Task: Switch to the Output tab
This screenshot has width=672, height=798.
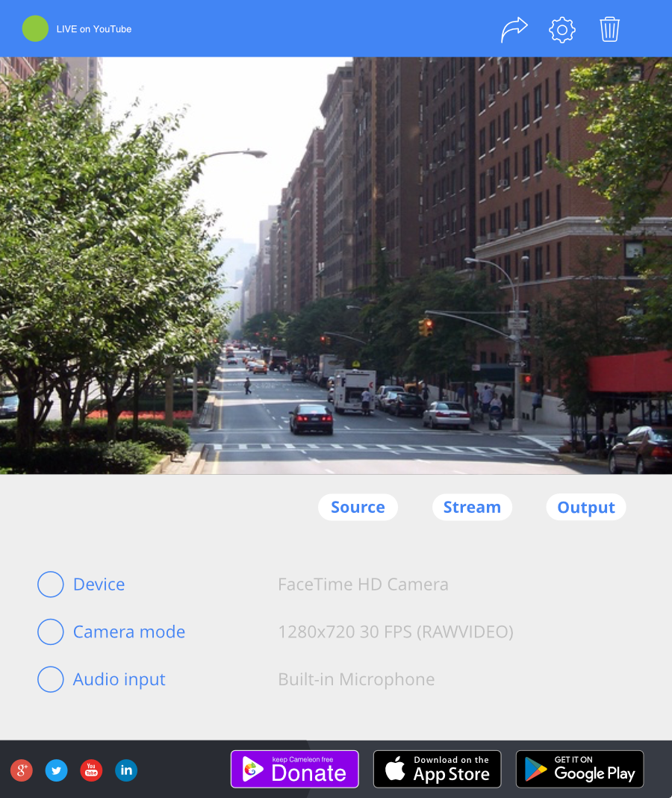Action: coord(586,507)
